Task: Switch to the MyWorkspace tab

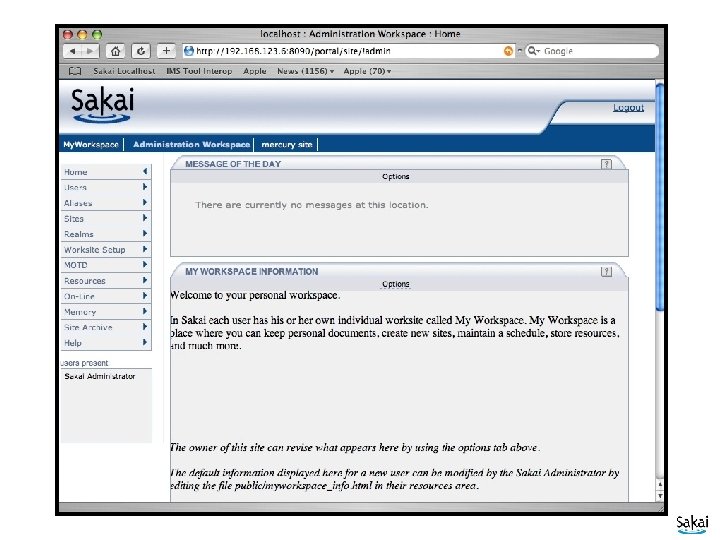Action: click(x=91, y=144)
